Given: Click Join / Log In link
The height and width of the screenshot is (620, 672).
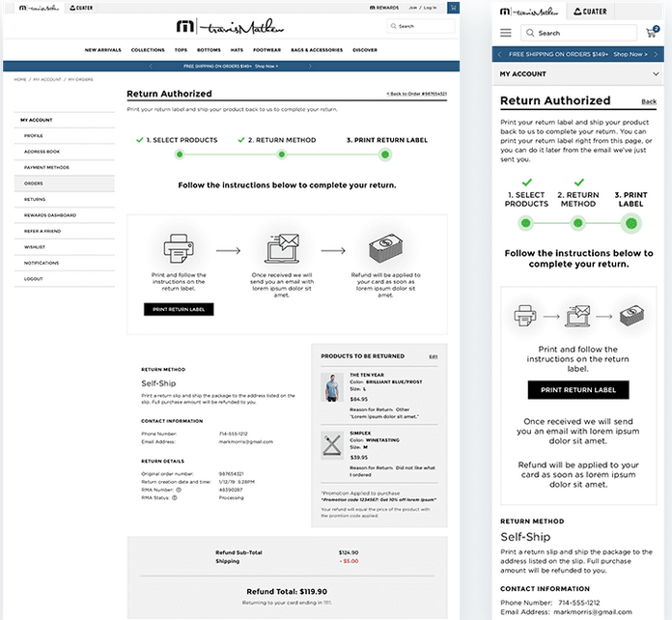Looking at the screenshot, I should (x=423, y=8).
